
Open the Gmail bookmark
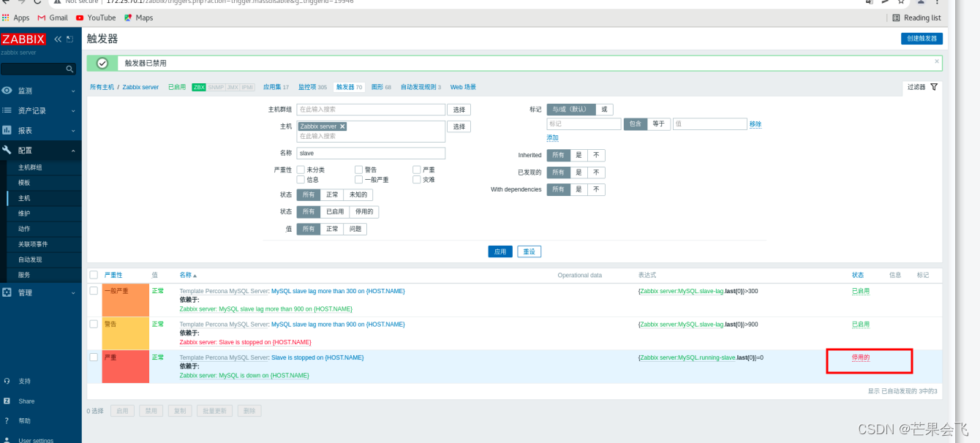(x=53, y=18)
